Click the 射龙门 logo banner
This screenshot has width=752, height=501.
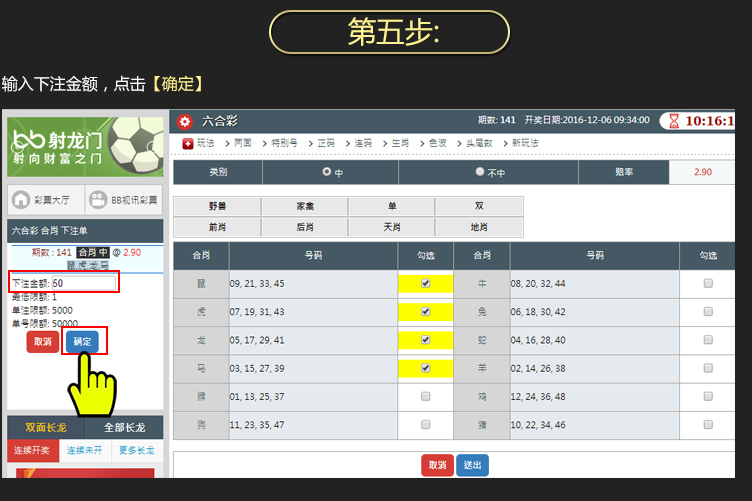[x=84, y=146]
